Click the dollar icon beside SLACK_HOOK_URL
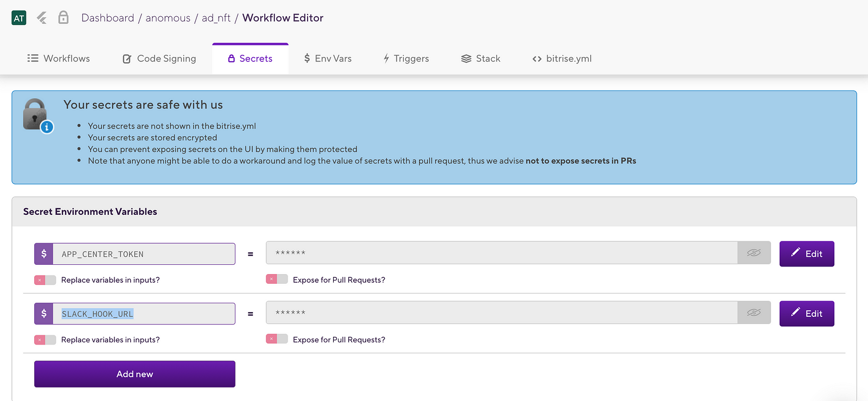The height and width of the screenshot is (401, 868). click(44, 314)
